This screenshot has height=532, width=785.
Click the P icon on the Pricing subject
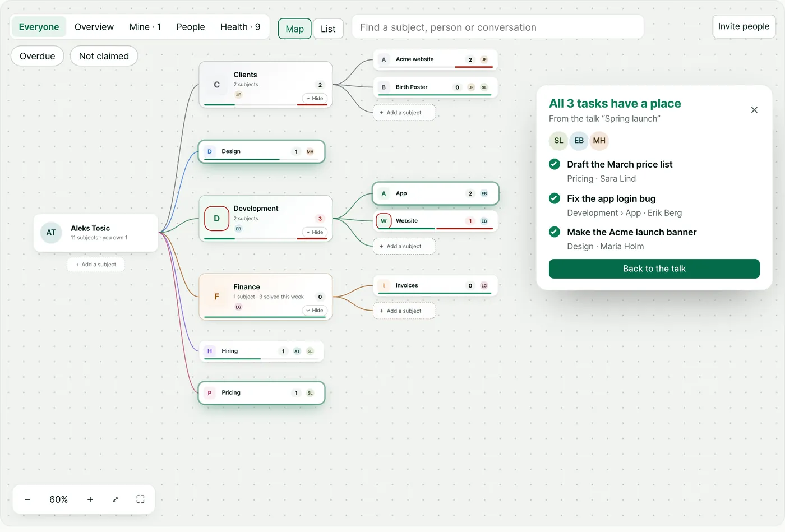(x=210, y=393)
